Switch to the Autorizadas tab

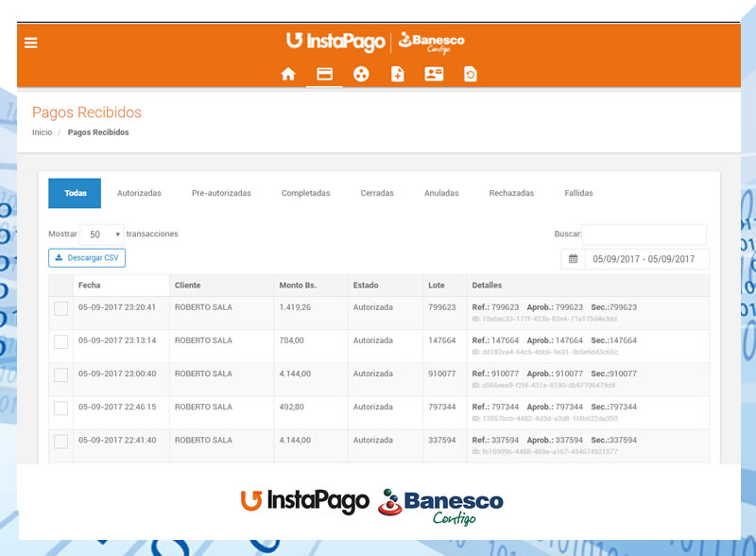point(139,193)
